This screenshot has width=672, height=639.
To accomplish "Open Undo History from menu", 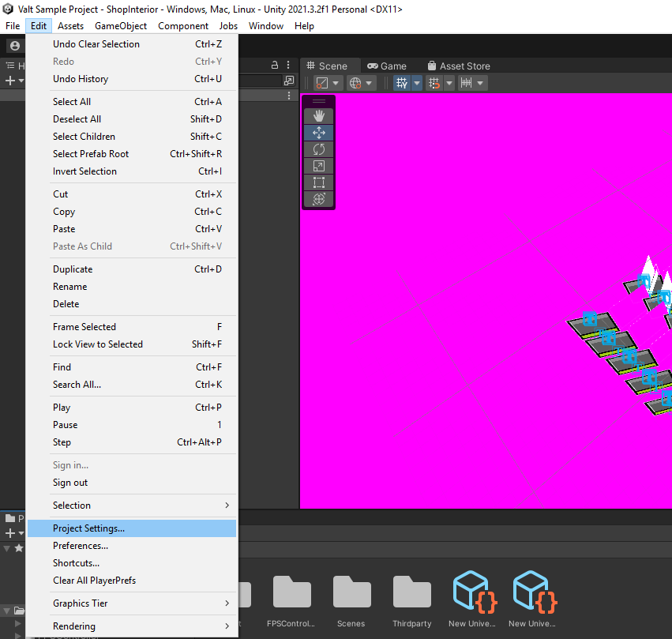I will click(132, 79).
